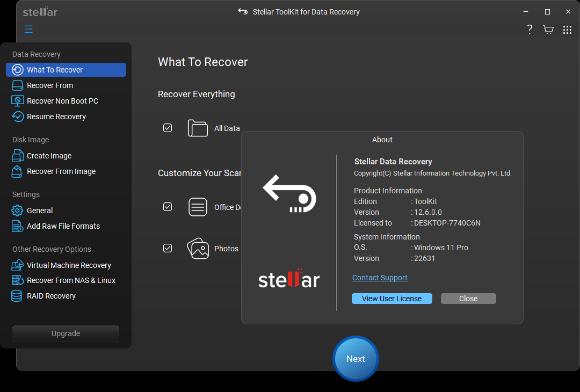
Task: Select Recover From NAS & Linux
Action: pyautogui.click(x=71, y=280)
